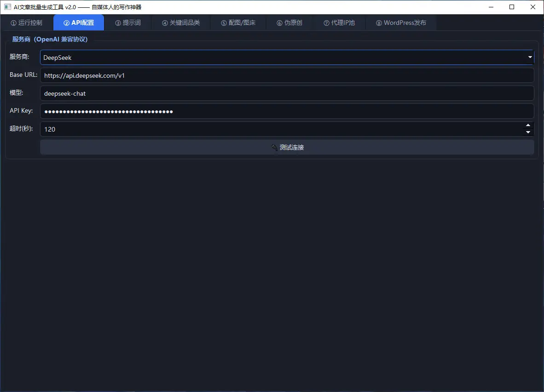
Task: Switch to the ⑥ 伪原创 tab
Action: coord(289,23)
